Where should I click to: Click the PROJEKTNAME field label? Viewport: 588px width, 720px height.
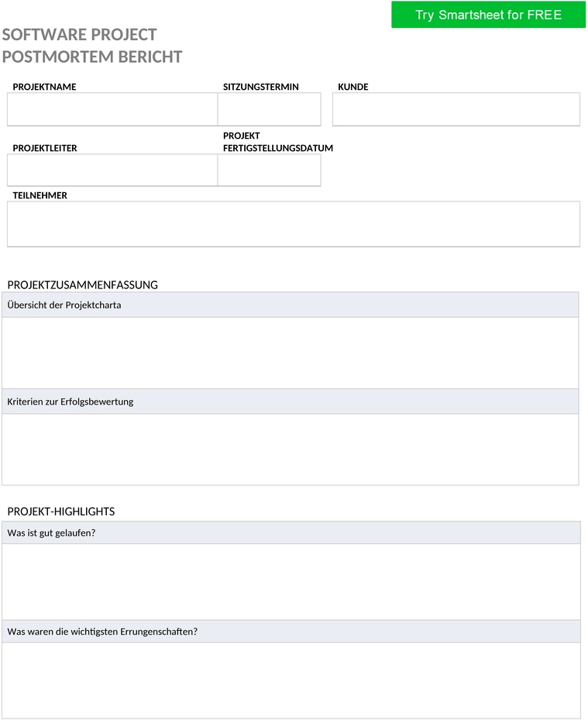click(x=44, y=87)
